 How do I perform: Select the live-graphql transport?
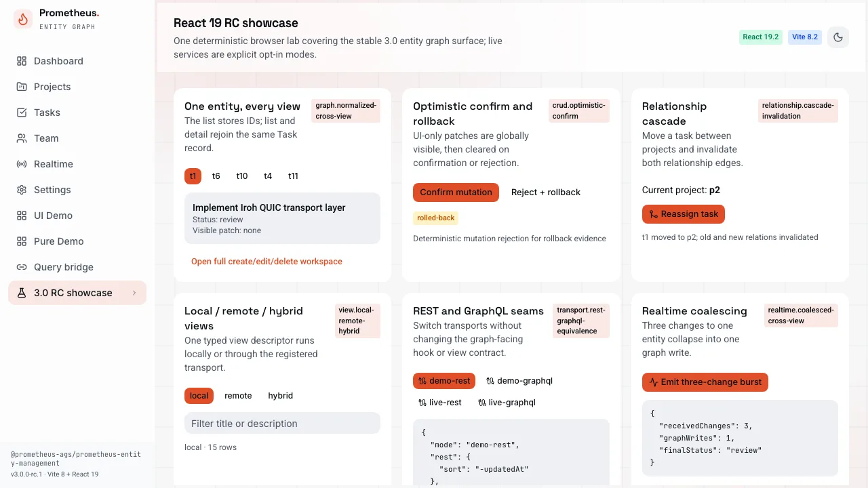coord(507,403)
